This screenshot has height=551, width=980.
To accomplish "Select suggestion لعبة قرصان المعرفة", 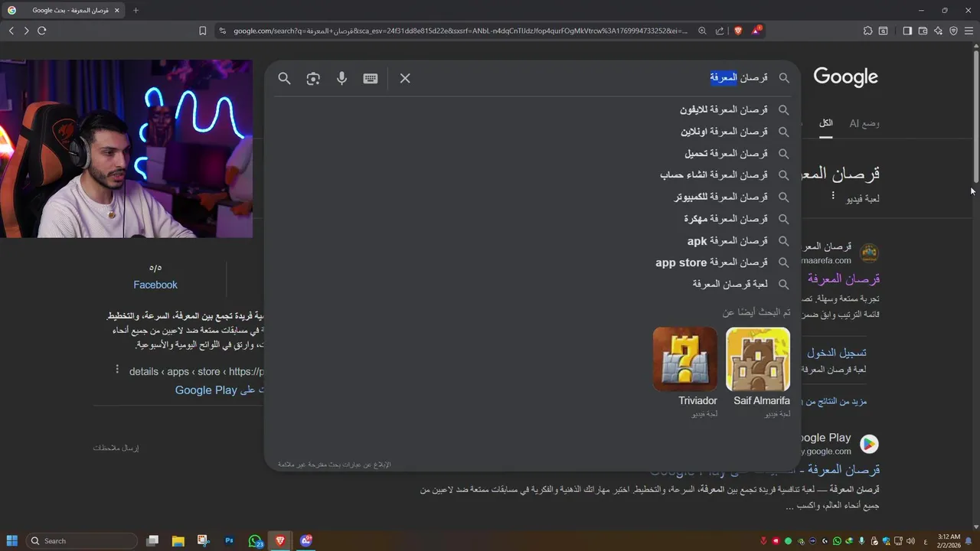I will 533,284.
